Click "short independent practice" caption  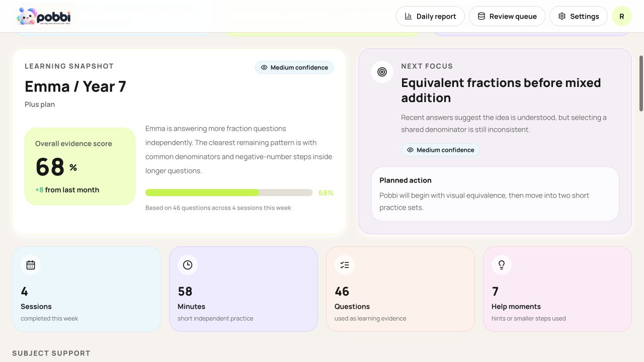(215, 318)
